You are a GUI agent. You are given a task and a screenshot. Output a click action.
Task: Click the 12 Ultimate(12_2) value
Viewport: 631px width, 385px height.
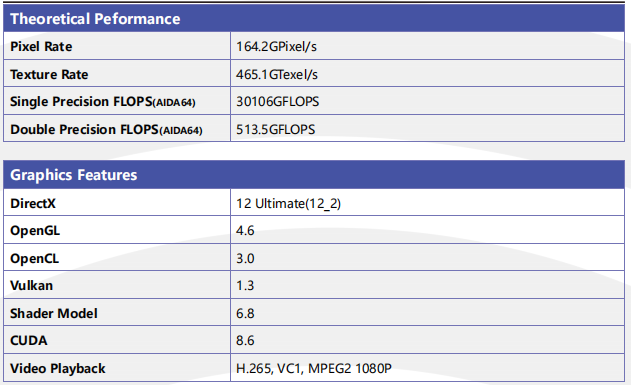coord(289,204)
